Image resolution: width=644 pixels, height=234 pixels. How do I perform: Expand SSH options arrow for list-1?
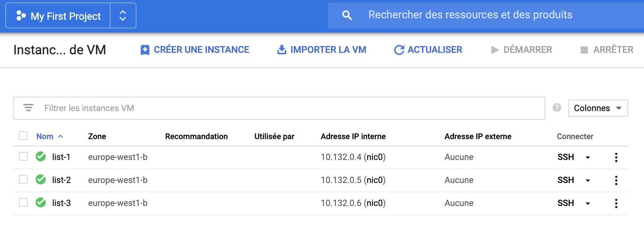(587, 157)
